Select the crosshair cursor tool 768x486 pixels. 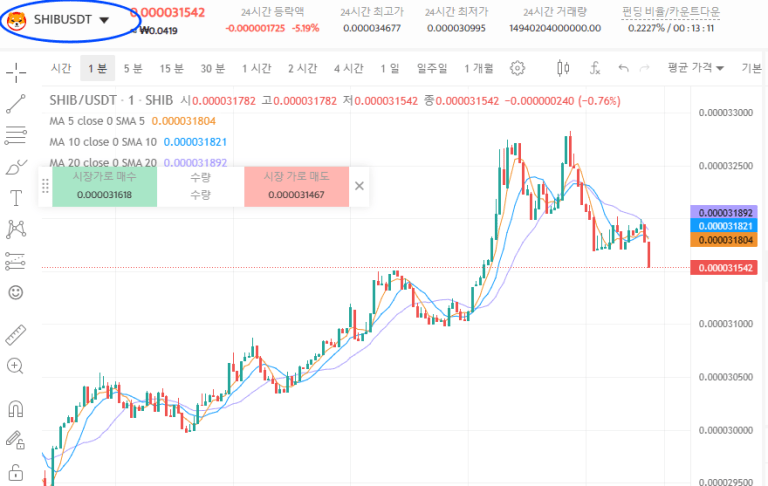tap(16, 72)
